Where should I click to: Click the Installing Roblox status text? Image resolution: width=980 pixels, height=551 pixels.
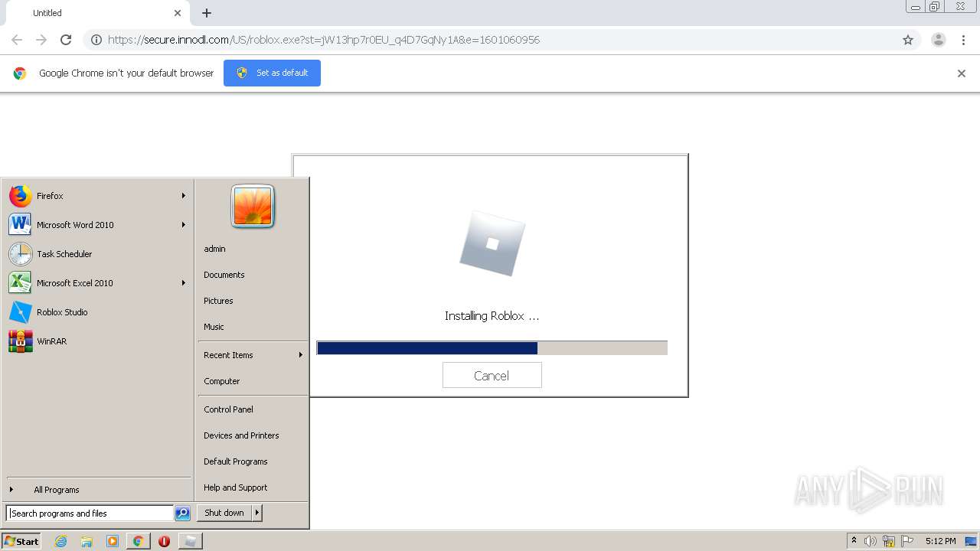click(x=492, y=316)
